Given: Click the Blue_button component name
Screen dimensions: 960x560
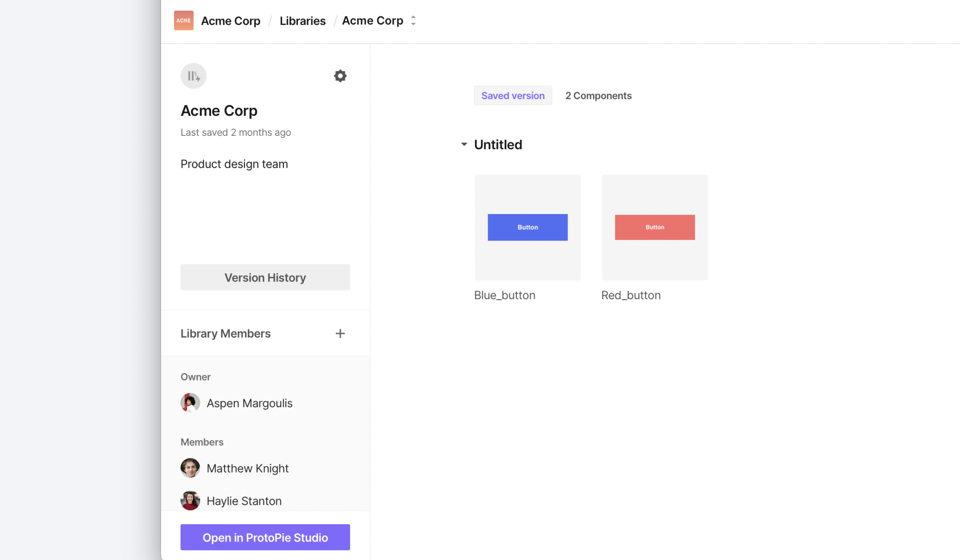Looking at the screenshot, I should pyautogui.click(x=504, y=295).
